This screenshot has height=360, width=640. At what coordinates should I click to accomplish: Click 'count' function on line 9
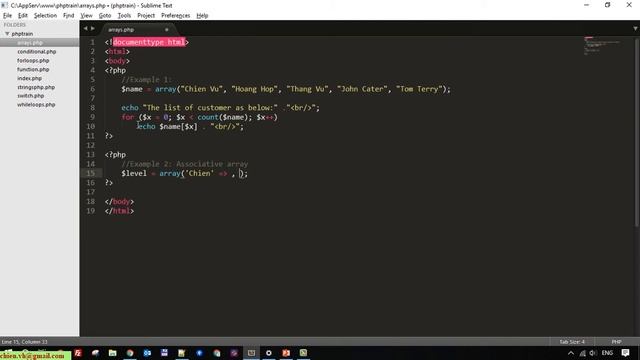(x=208, y=117)
